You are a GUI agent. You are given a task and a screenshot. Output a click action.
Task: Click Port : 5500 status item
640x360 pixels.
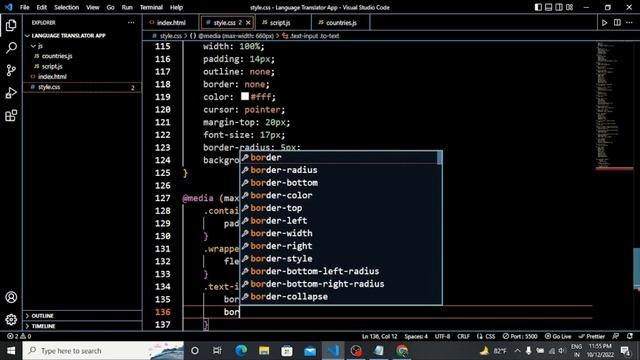point(520,336)
